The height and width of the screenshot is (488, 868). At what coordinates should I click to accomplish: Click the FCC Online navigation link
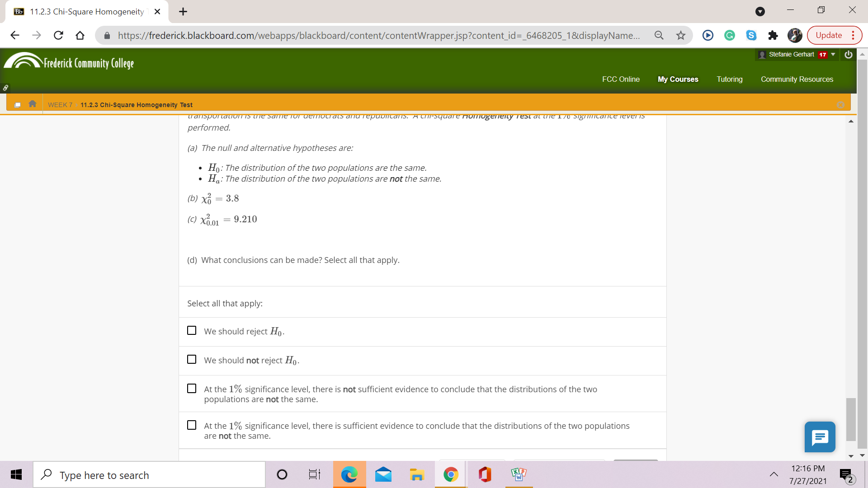tap(620, 79)
